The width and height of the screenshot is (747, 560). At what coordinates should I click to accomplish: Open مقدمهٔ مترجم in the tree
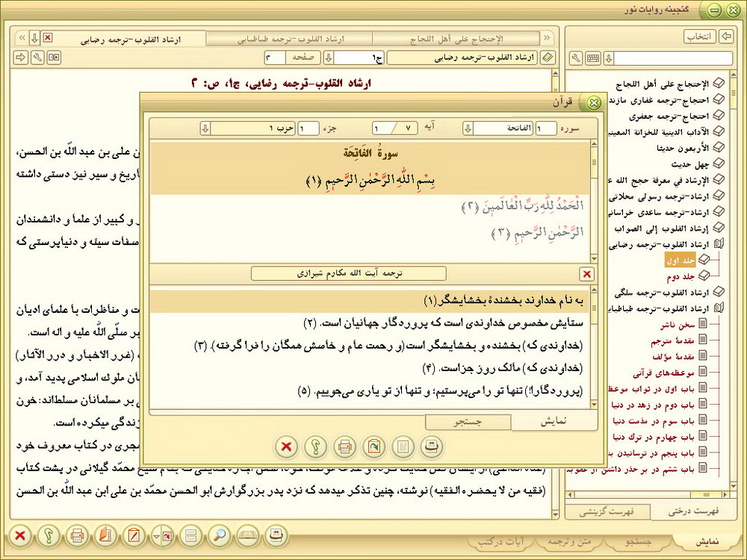pyautogui.click(x=673, y=341)
